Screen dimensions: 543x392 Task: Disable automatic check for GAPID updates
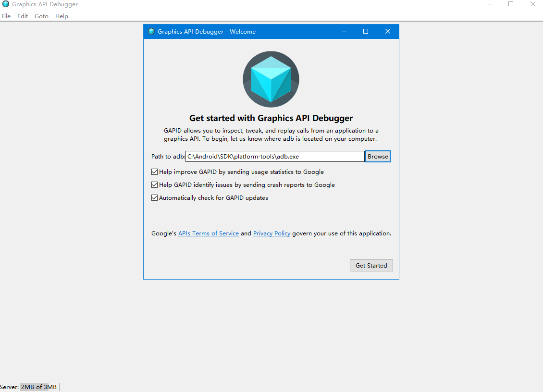154,198
